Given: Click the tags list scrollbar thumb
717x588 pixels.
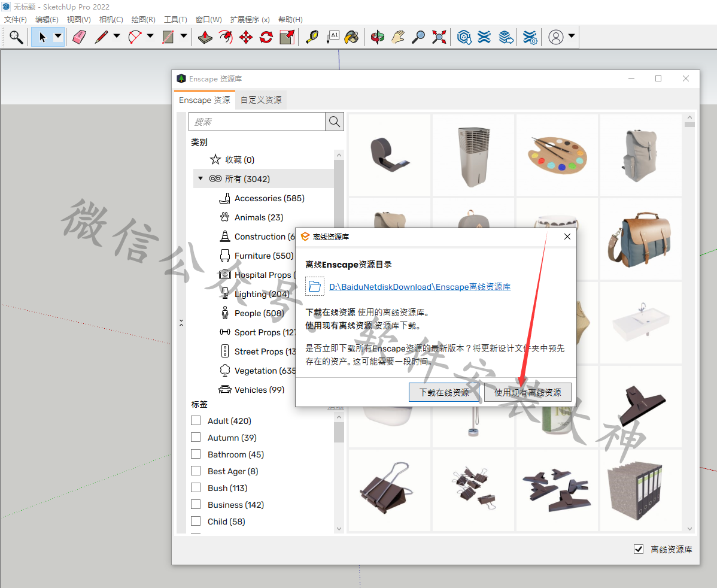Looking at the screenshot, I should tap(339, 432).
